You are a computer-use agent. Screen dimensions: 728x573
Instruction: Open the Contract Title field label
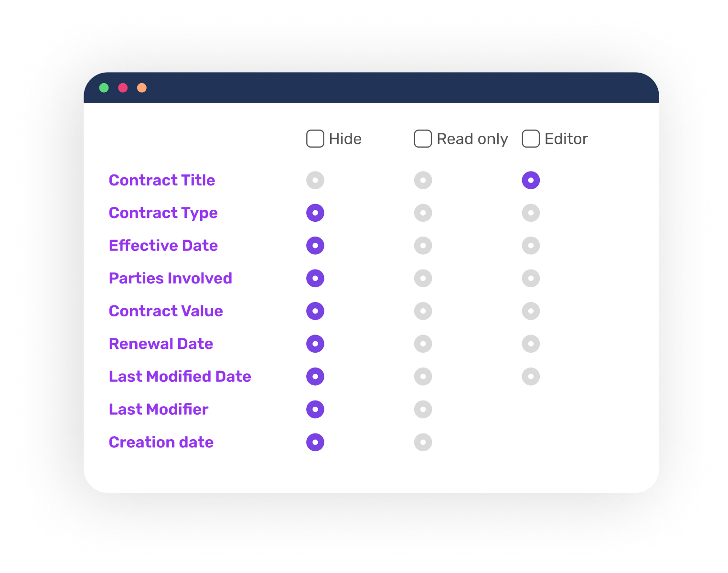[162, 180]
